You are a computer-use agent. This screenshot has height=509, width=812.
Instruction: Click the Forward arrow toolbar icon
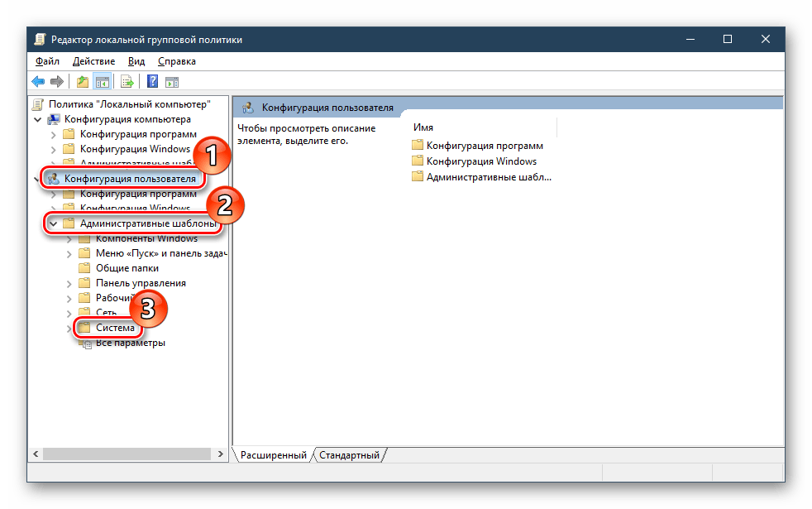tap(57, 81)
